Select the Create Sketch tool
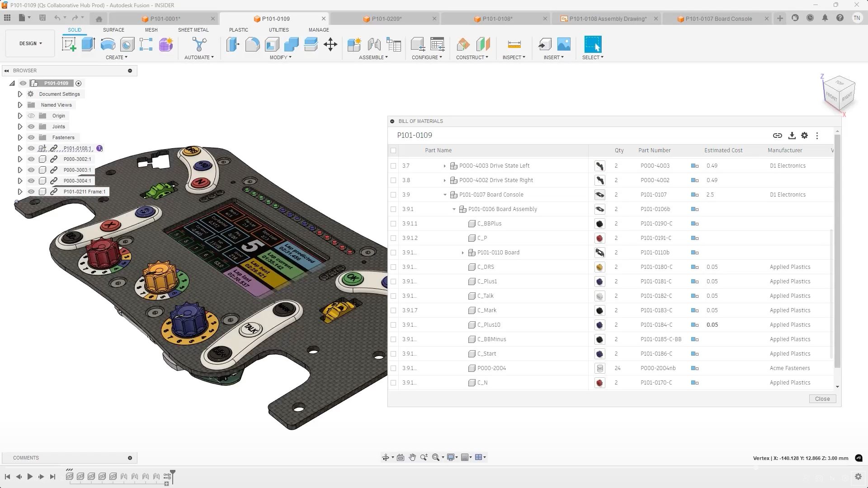Viewport: 868px width, 488px height. (x=69, y=44)
